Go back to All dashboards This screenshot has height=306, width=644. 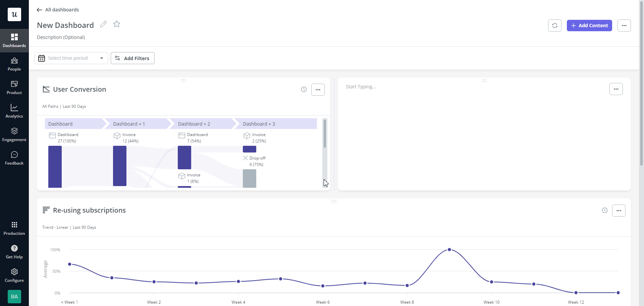[x=57, y=10]
